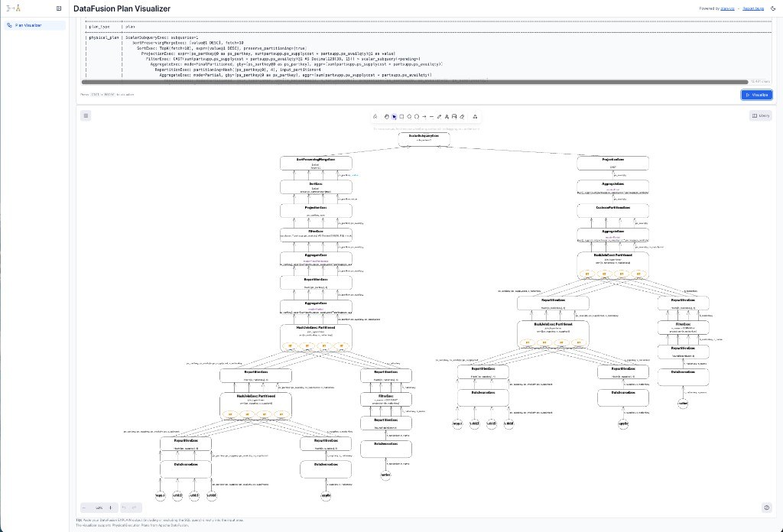Zoom in the canvas with plus

111,508
